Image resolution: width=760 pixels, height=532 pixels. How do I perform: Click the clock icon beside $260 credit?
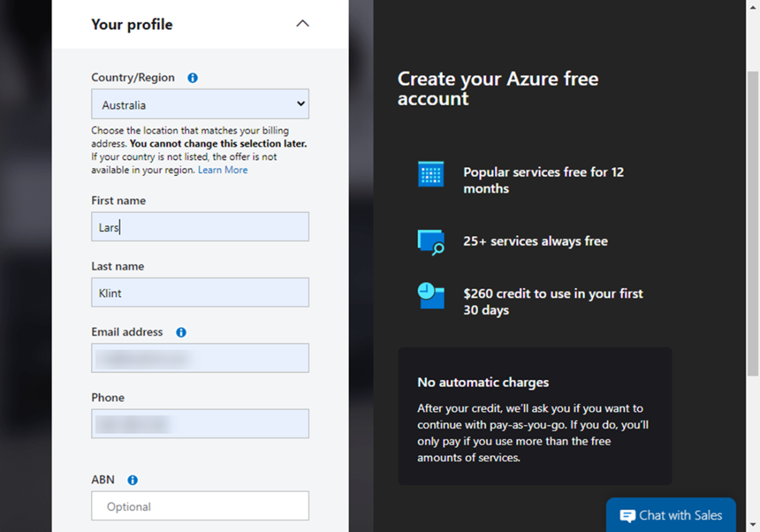pyautogui.click(x=430, y=296)
